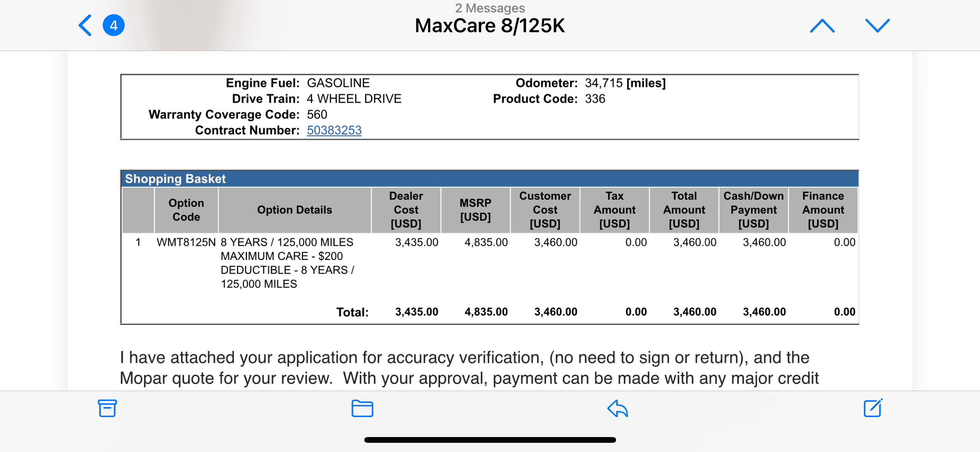Select the Dealer Cost column header
The height and width of the screenshot is (452, 980).
click(406, 210)
